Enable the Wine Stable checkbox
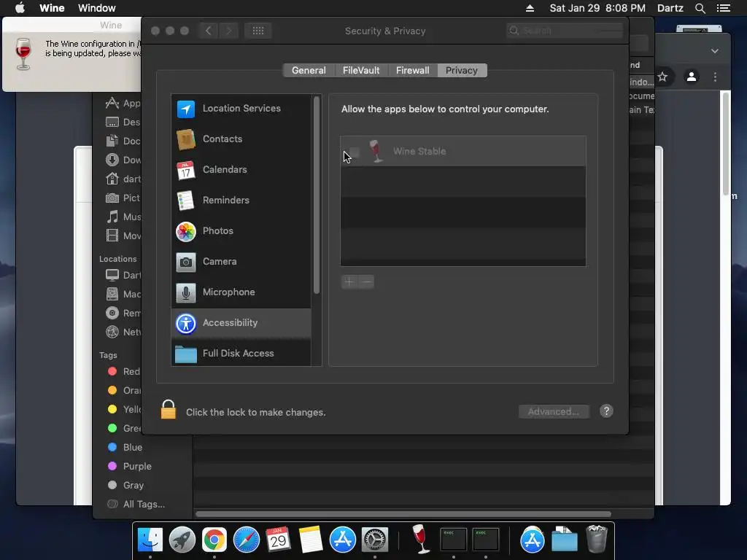This screenshot has height=560, width=747. (x=354, y=152)
